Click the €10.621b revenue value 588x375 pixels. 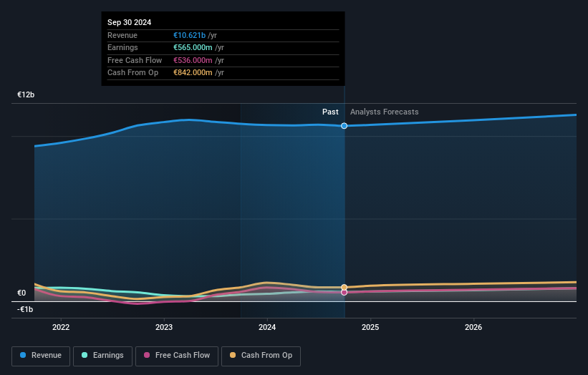coord(189,35)
